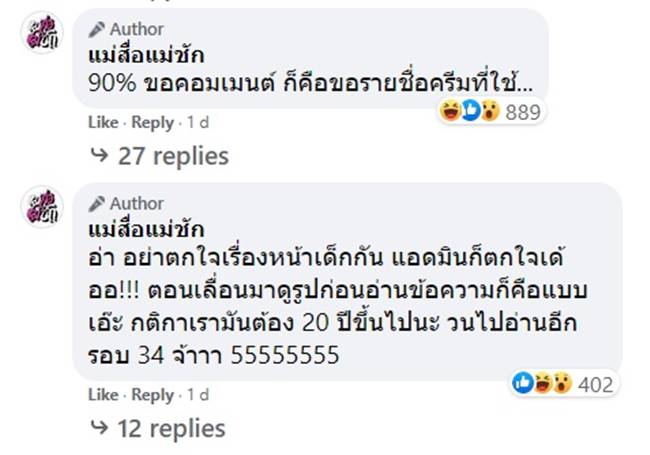Reply to the comment starting with 90%
The height and width of the screenshot is (455, 650).
[x=153, y=123]
